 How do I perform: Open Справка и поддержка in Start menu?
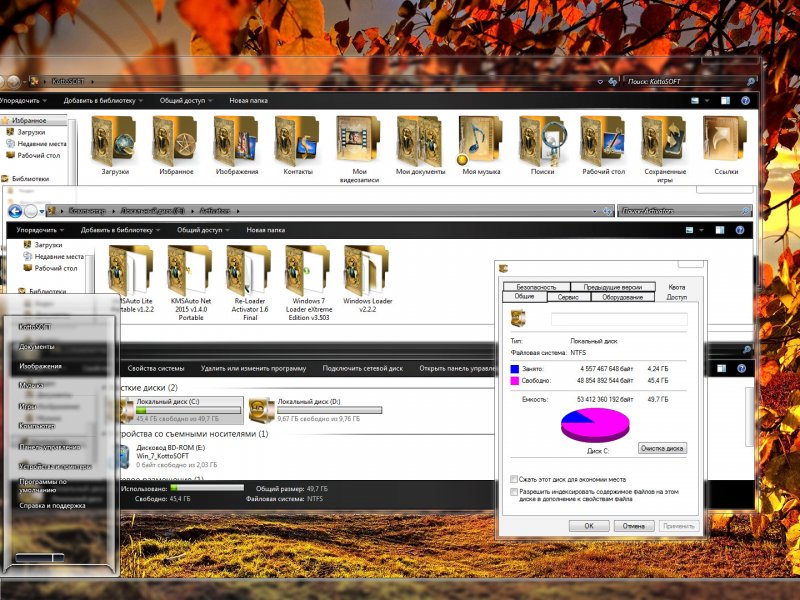(52, 506)
